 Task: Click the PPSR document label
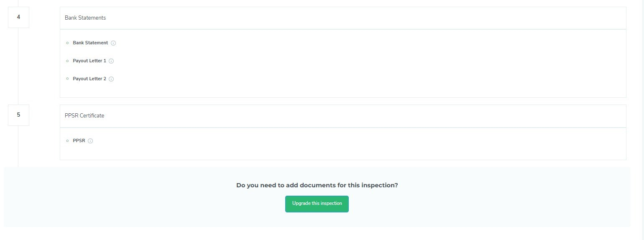(79, 141)
